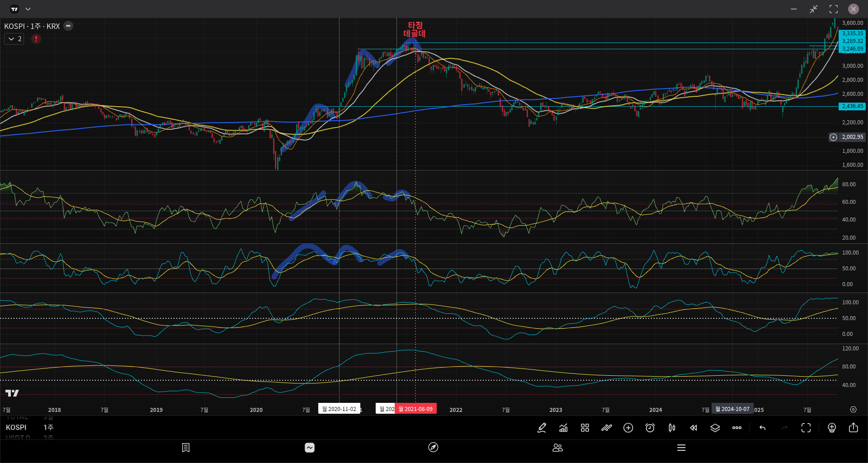
Task: Expand the collapsed indicators list showing 2
Action: tap(14, 39)
